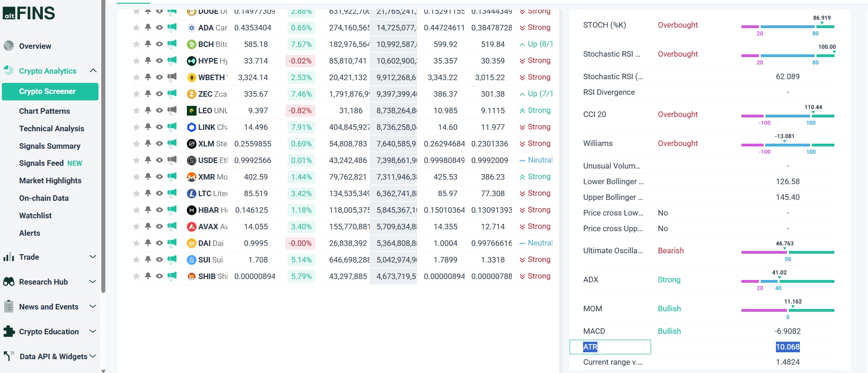Set an alert bell for ZEC

pyautogui.click(x=148, y=93)
